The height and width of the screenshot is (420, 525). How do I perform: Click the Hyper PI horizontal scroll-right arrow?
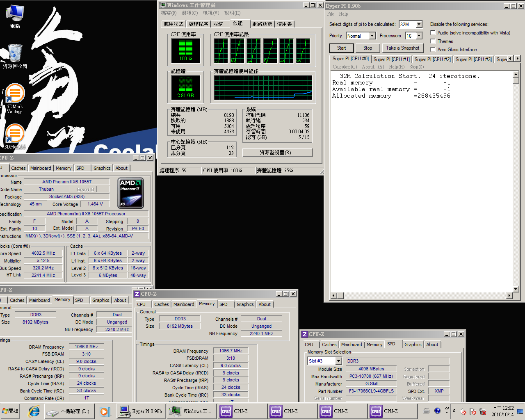510,295
